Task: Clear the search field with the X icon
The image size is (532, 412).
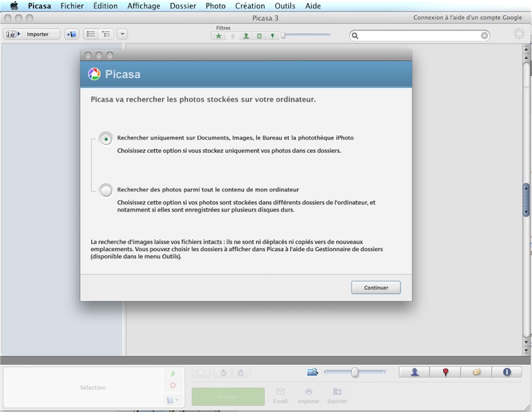Action: 484,35
